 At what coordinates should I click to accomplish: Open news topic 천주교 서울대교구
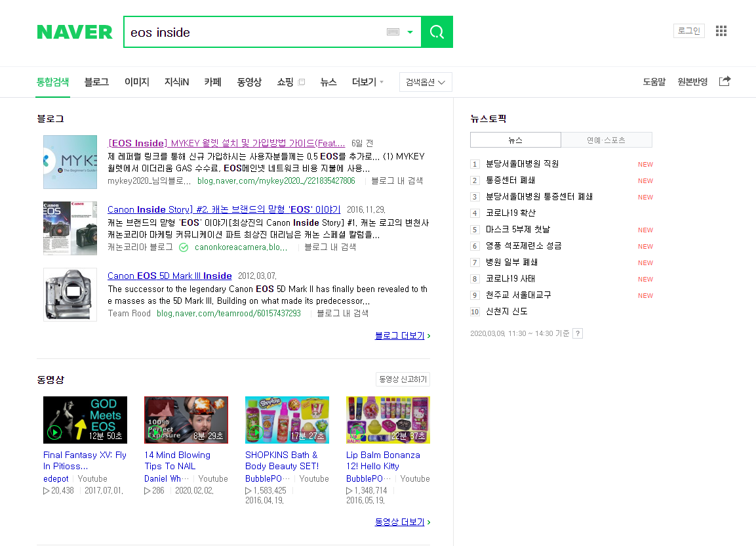pos(518,295)
